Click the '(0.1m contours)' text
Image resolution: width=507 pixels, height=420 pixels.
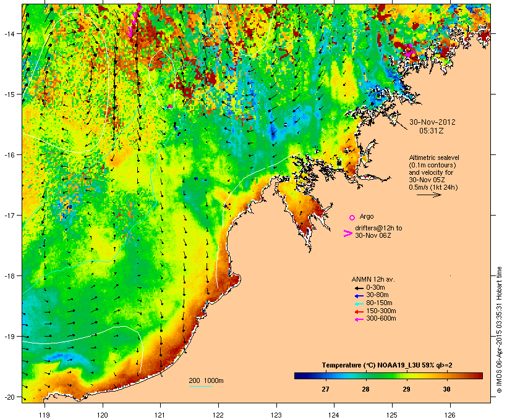(432, 165)
